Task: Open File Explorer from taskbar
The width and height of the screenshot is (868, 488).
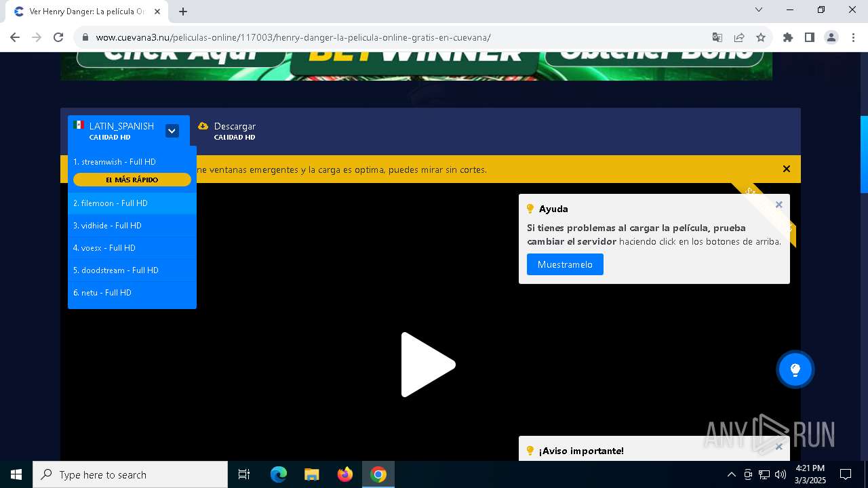Action: tap(312, 474)
